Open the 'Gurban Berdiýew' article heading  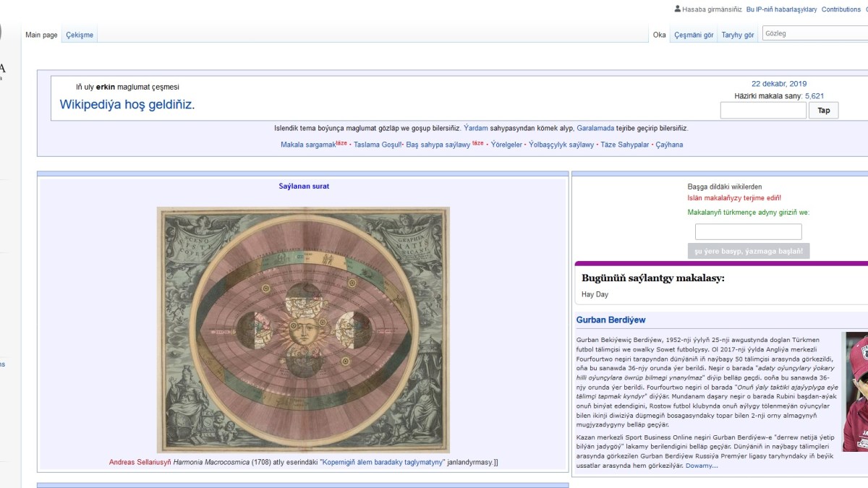[611, 320]
